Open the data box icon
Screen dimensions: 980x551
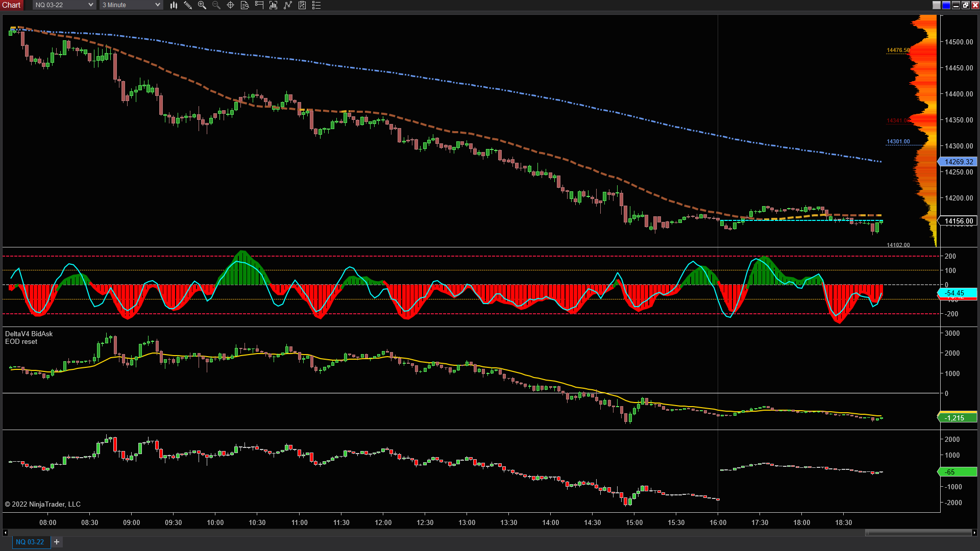click(245, 5)
